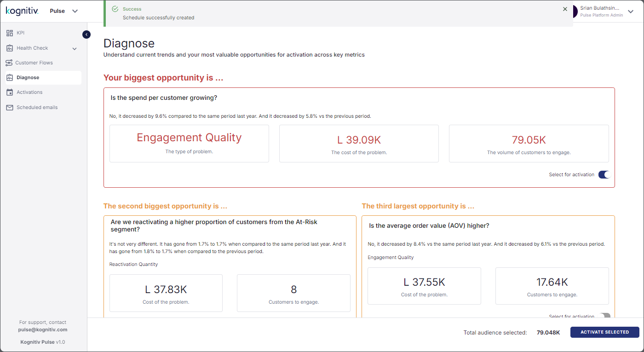Select the Diagnose menu item
Image resolution: width=644 pixels, height=352 pixels.
[43, 77]
